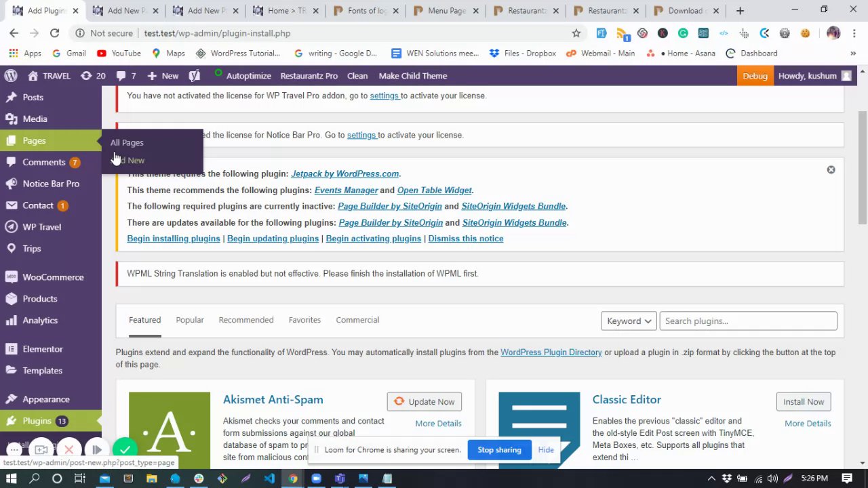868x488 pixels.
Task: Bookmark this page with the star
Action: [x=576, y=33]
